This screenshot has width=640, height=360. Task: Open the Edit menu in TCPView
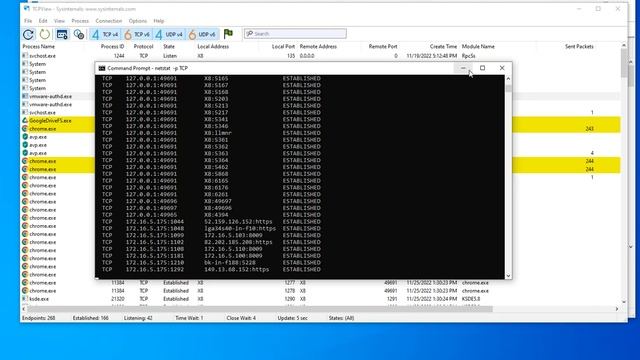click(43, 21)
